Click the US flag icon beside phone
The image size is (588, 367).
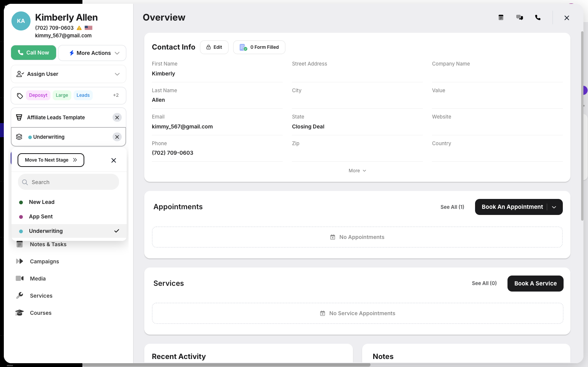[89, 28]
